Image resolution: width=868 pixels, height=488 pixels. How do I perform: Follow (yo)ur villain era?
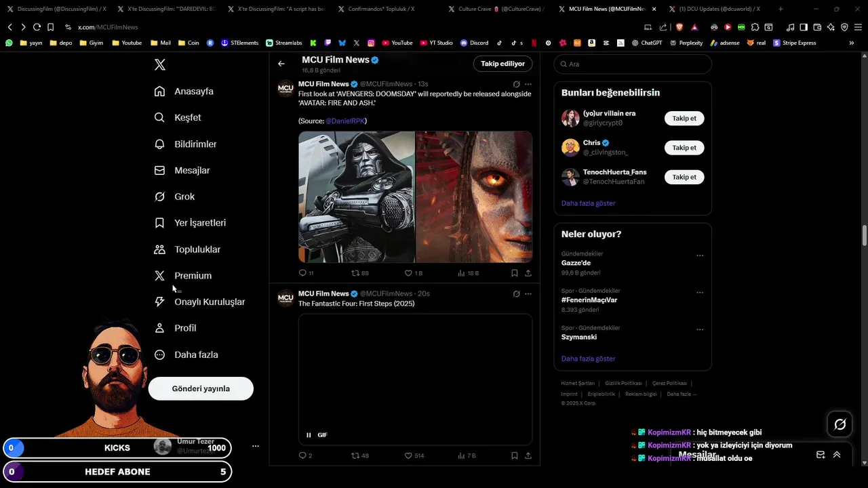click(684, 118)
